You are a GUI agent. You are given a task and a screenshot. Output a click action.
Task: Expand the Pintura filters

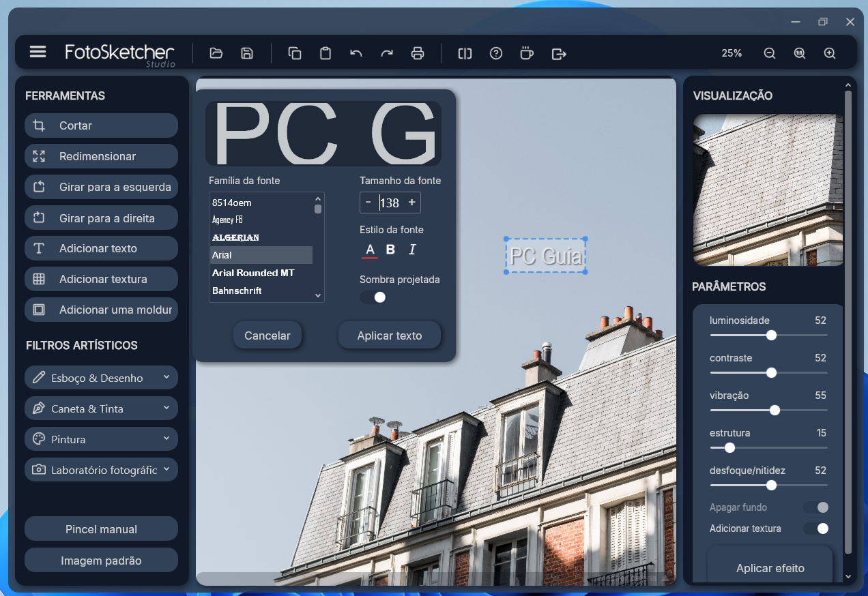pos(101,439)
